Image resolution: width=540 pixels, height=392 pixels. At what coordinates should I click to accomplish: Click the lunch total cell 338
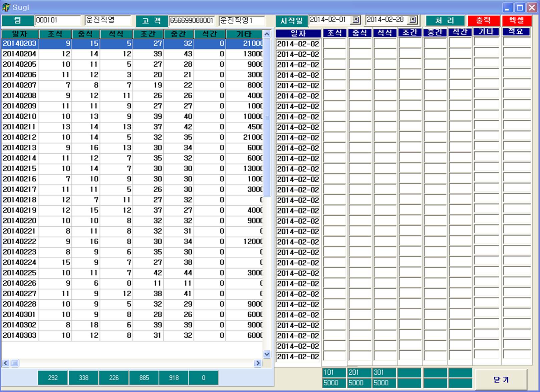[83, 378]
